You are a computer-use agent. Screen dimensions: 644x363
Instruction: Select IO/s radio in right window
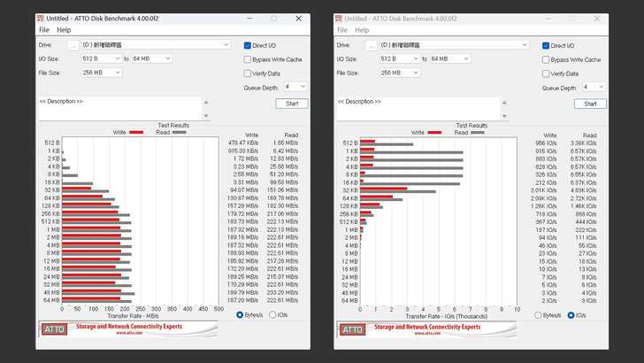tap(571, 315)
